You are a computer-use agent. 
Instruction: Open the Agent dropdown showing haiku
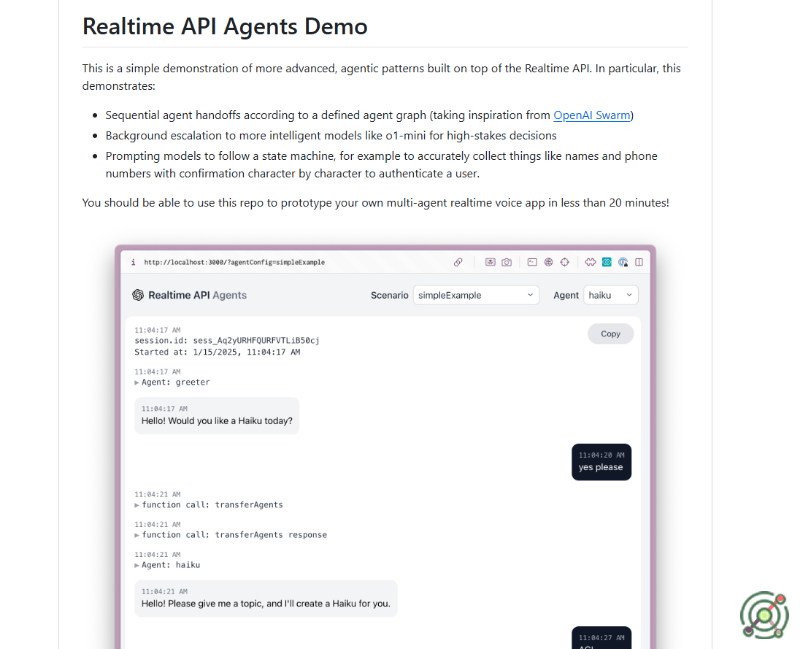click(x=610, y=295)
